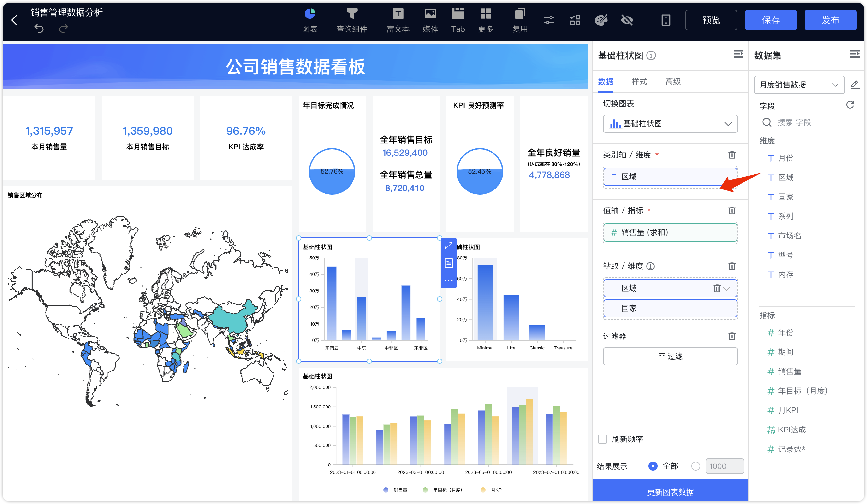This screenshot has height=504, width=867.
Task: Insert a 富文本 rich text block
Action: coord(398,20)
